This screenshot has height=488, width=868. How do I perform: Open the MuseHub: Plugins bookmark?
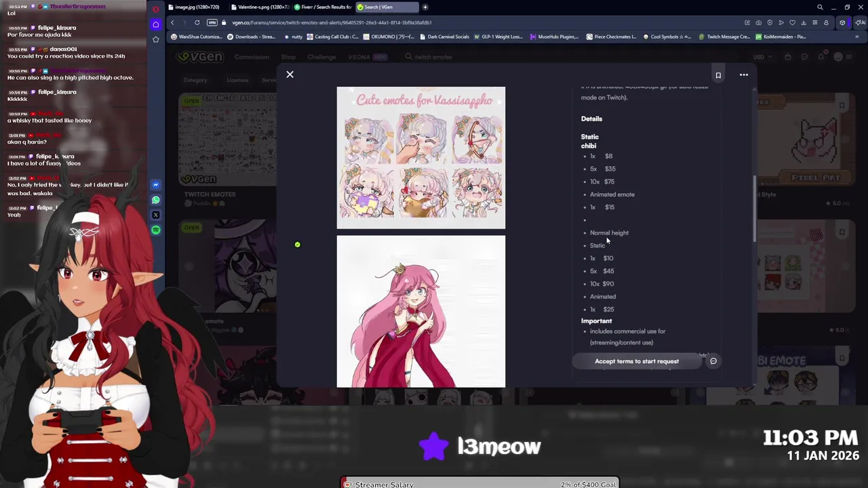pos(554,37)
